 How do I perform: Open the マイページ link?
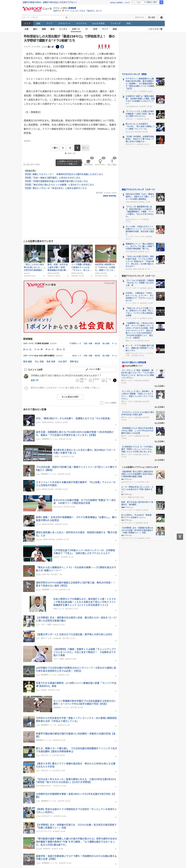(x=139, y=17)
